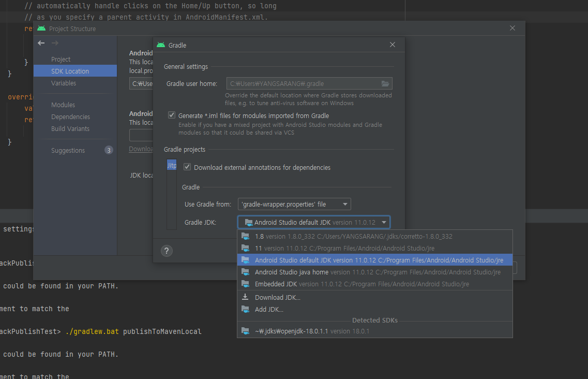This screenshot has width=588, height=379.
Task: Toggle Generate *.iml files checkbox
Action: [x=171, y=115]
